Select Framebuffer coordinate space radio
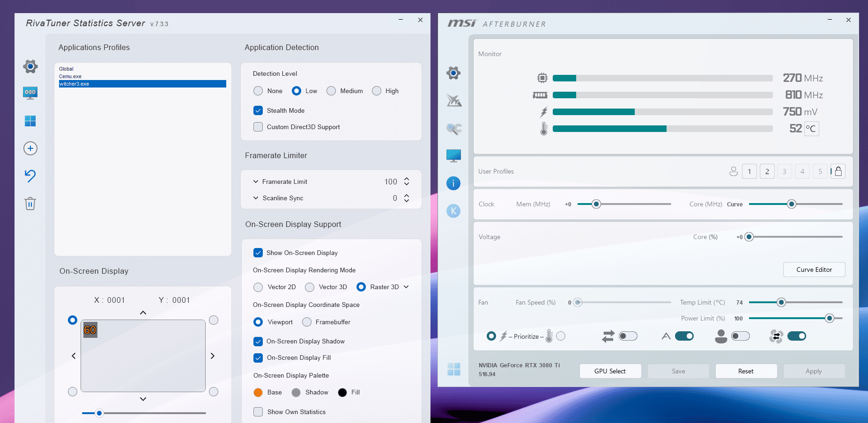Screen dimensions: 868x423 (307, 322)
